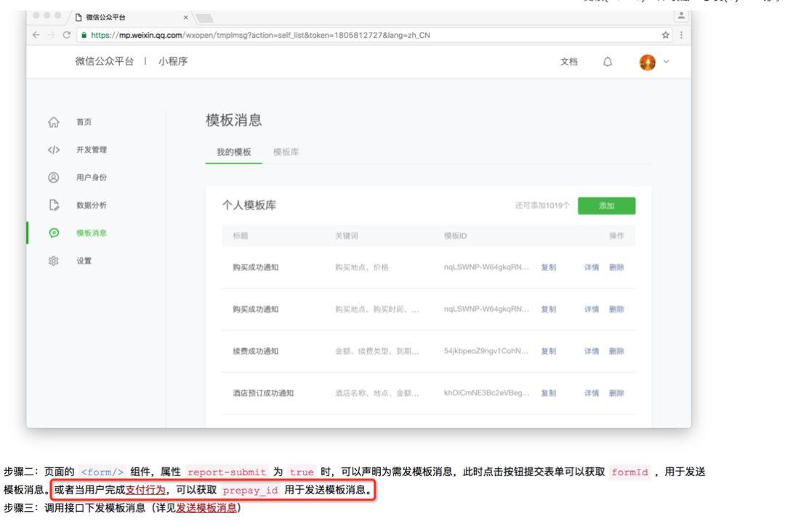Image resolution: width=785 pixels, height=532 pixels.
Task: Click the browser forward arrow
Action: [51, 35]
